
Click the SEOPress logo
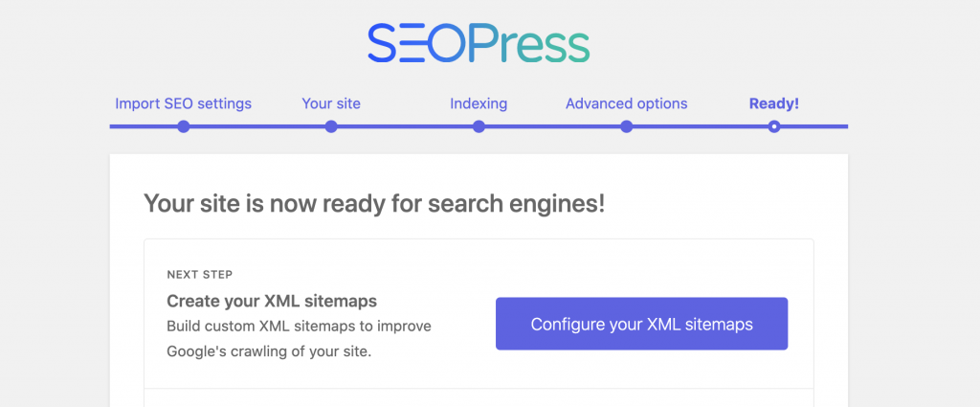click(479, 43)
